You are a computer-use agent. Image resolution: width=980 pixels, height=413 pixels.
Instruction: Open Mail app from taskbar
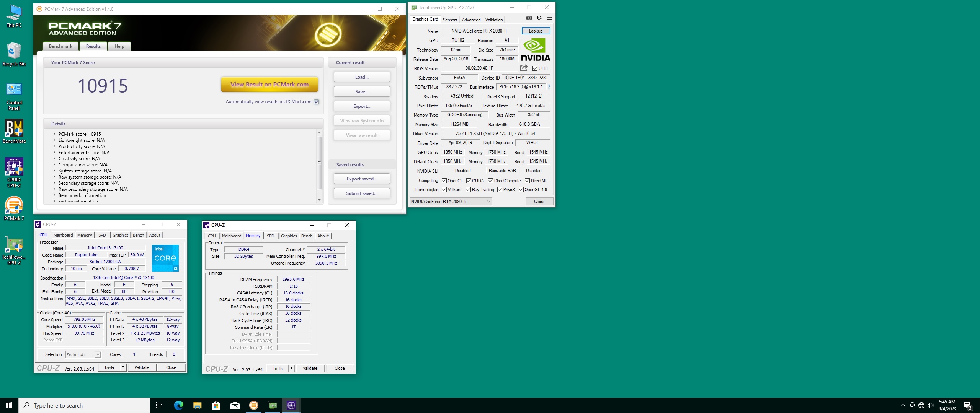pyautogui.click(x=235, y=405)
